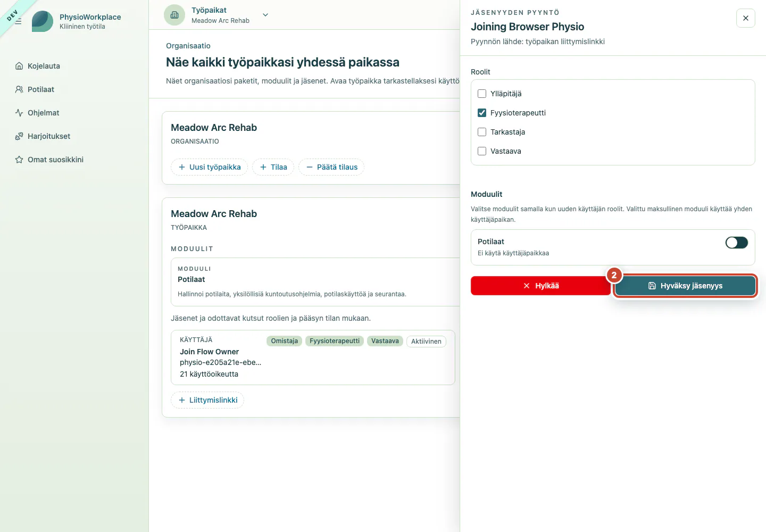Click the Join Flow Owner user name
Image resolution: width=766 pixels, height=532 pixels.
point(209,352)
